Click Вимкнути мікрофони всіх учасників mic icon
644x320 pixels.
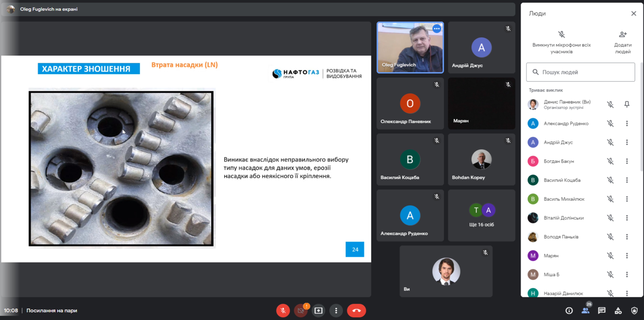(x=561, y=34)
